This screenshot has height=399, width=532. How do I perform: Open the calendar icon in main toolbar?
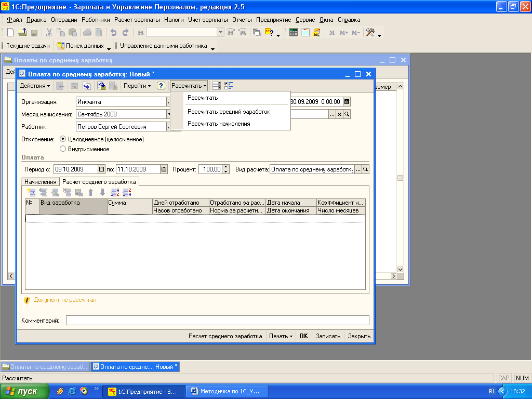pyautogui.click(x=305, y=32)
